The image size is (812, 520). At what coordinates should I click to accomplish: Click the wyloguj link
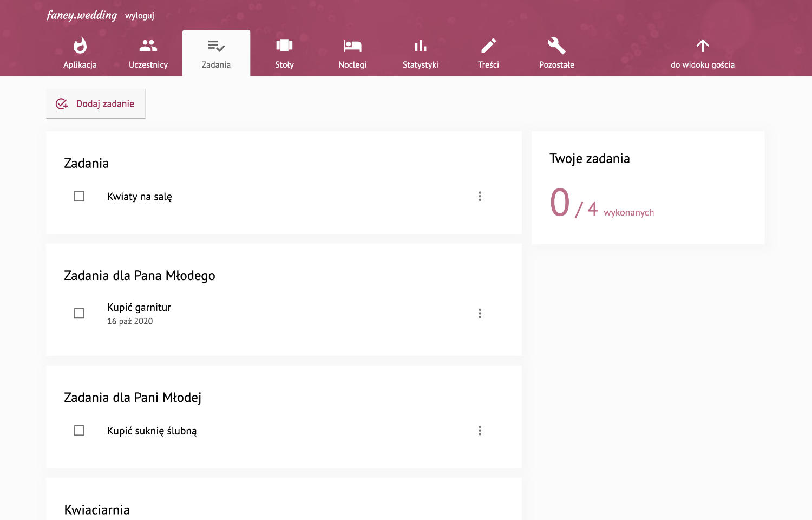coord(140,16)
